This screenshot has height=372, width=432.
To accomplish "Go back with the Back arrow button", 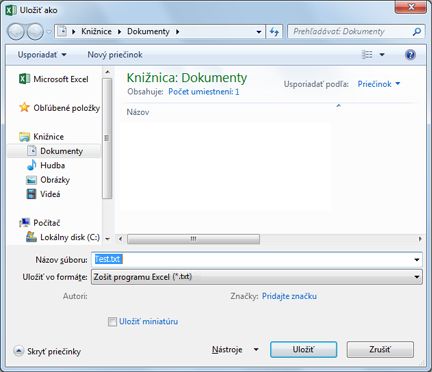I will [16, 32].
